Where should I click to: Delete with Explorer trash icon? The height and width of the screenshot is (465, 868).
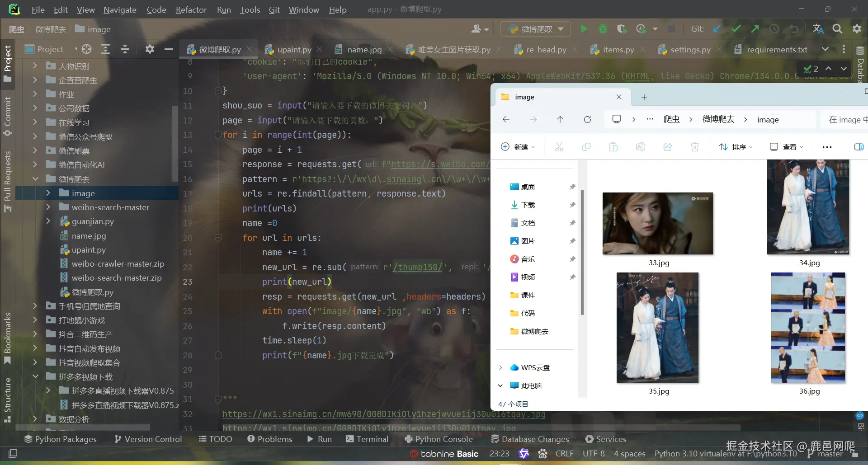tap(695, 147)
